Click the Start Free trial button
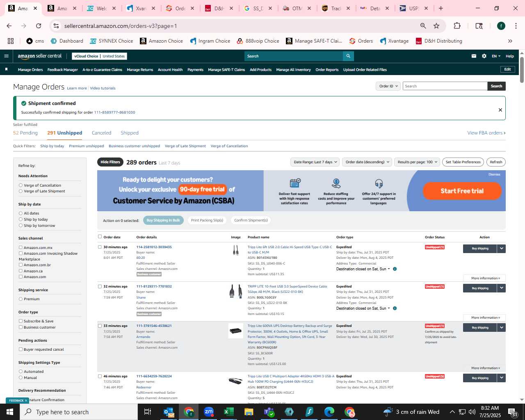This screenshot has width=525, height=420. 462,191
